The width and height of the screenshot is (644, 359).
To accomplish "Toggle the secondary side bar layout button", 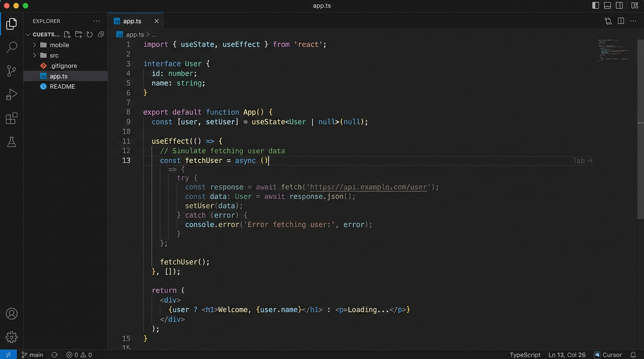I will coord(619,6).
